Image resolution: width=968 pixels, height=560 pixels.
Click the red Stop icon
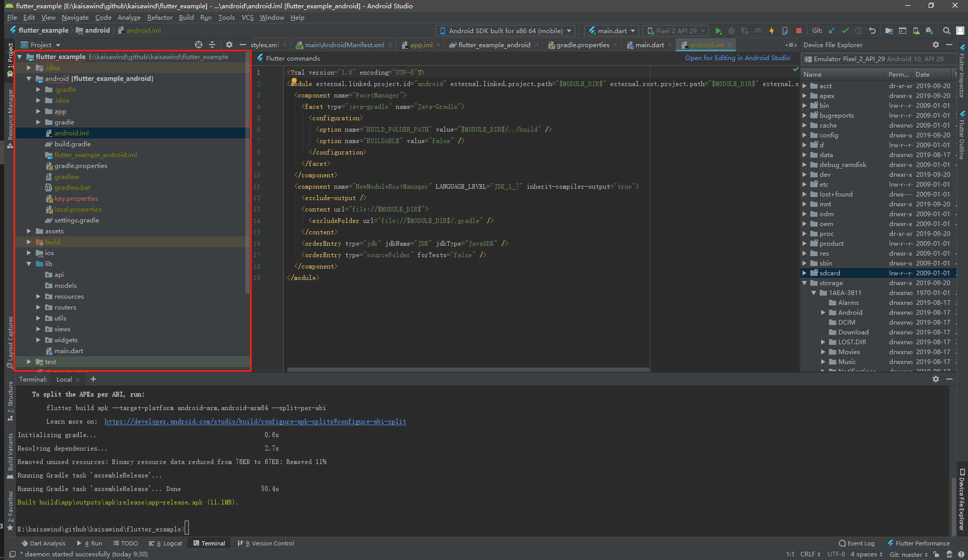pos(799,31)
